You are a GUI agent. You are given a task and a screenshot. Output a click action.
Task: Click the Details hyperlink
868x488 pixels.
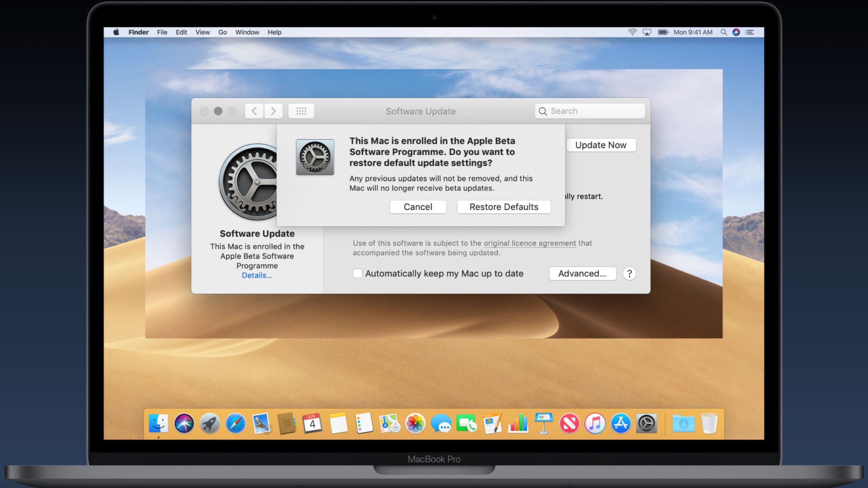(x=256, y=275)
